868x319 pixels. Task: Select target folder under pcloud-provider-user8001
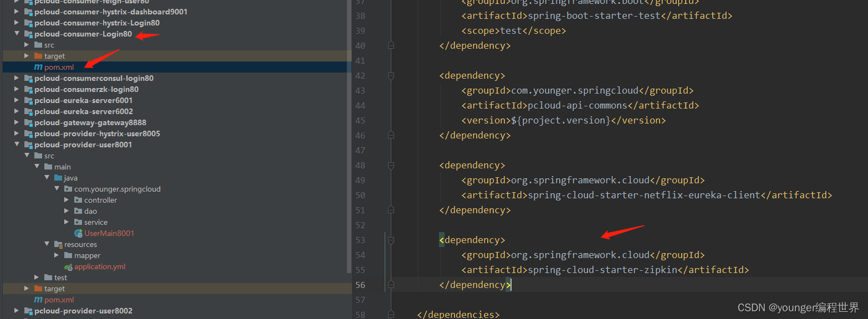(54, 289)
